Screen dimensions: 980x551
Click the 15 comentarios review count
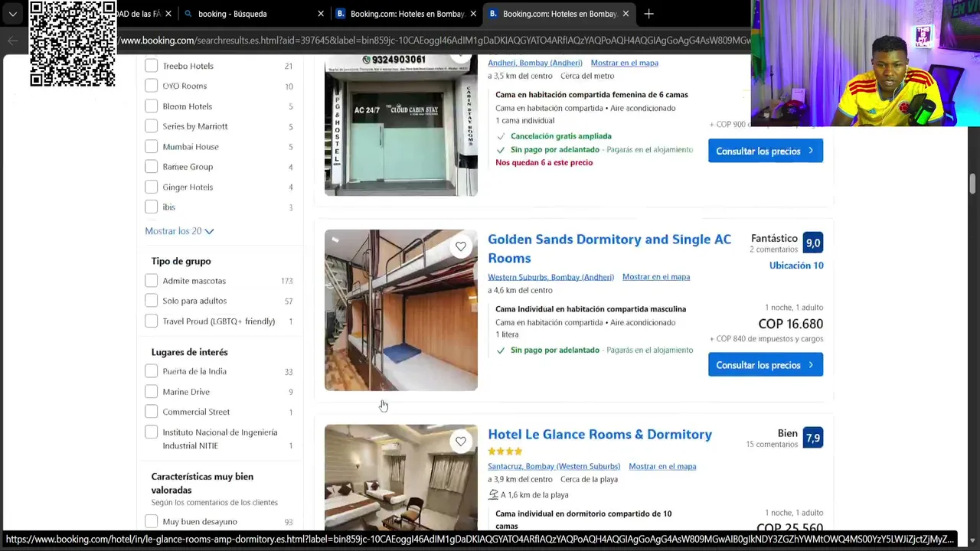coord(772,445)
